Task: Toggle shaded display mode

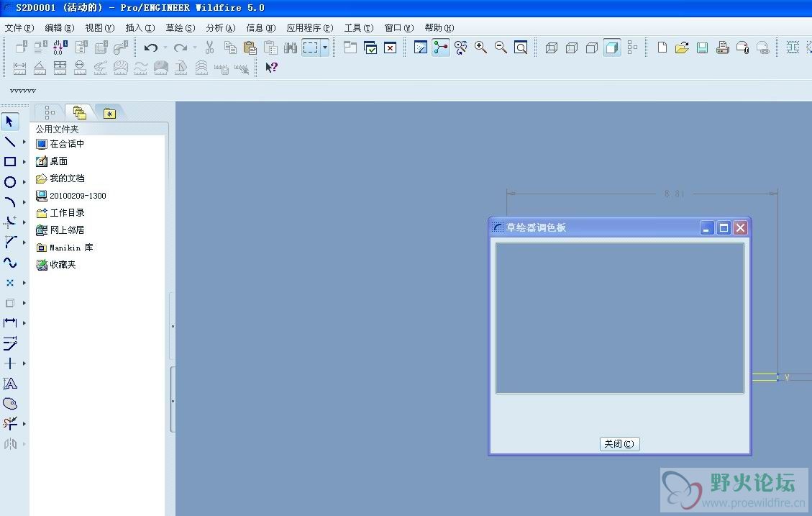Action: 611,47
